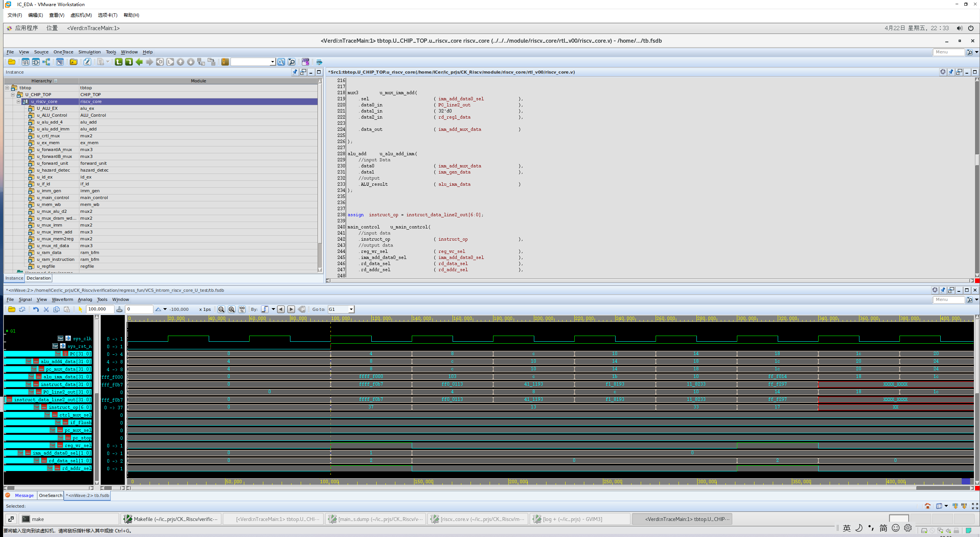Toggle the Hierarchy column header checkbox

click(56, 81)
